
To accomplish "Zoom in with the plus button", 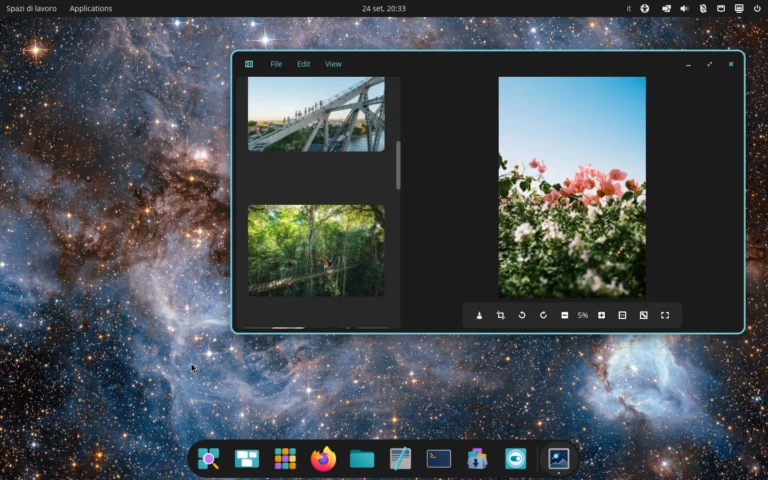I will (x=601, y=315).
